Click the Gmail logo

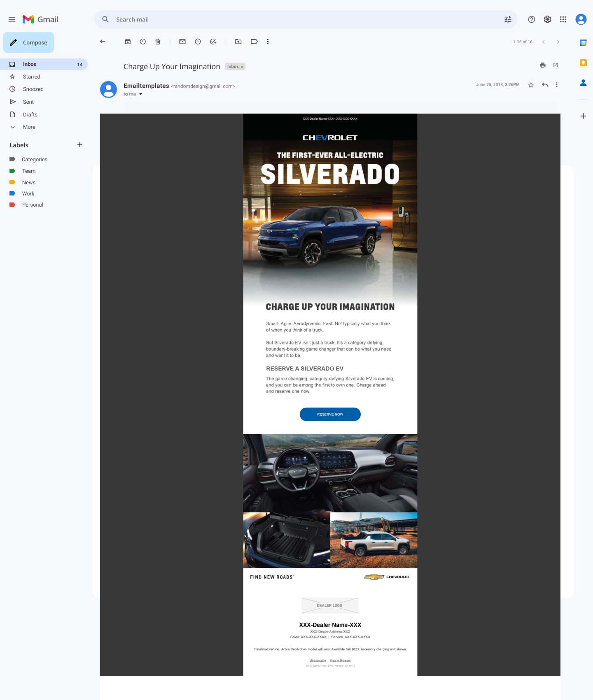[x=40, y=19]
